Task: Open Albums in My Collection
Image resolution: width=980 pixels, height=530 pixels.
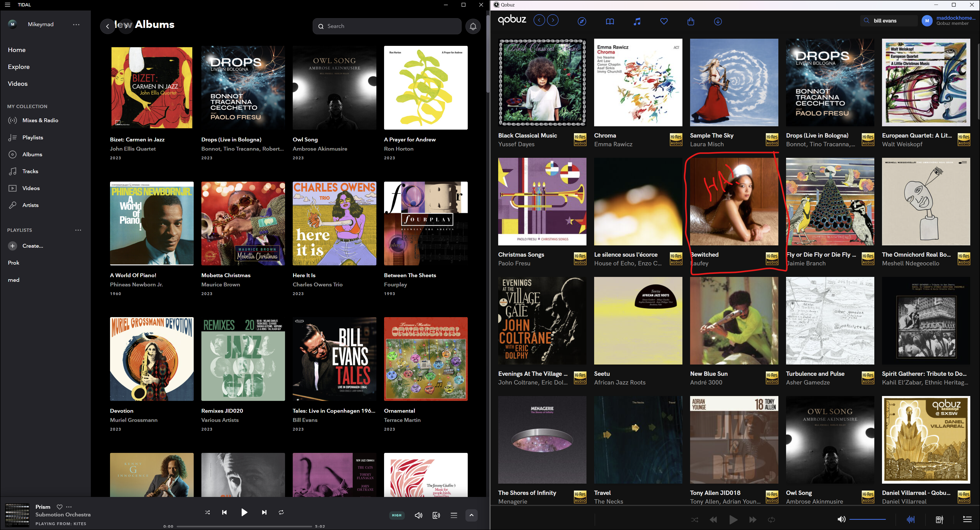Action: (32, 154)
